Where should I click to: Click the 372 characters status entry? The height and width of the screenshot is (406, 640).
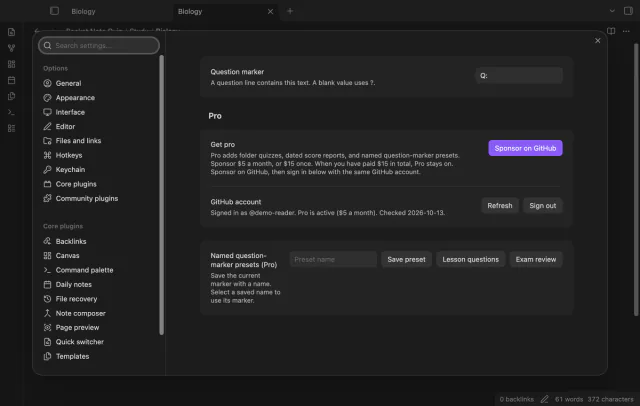pyautogui.click(x=610, y=399)
